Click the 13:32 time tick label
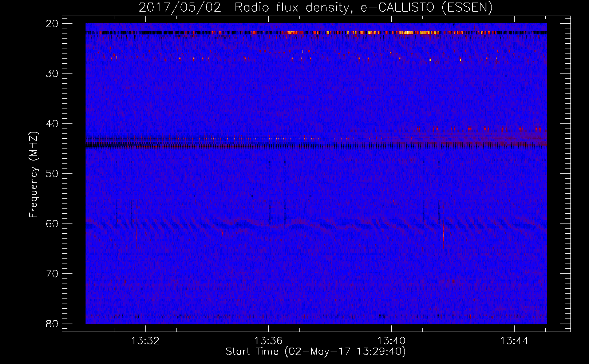 [145, 341]
